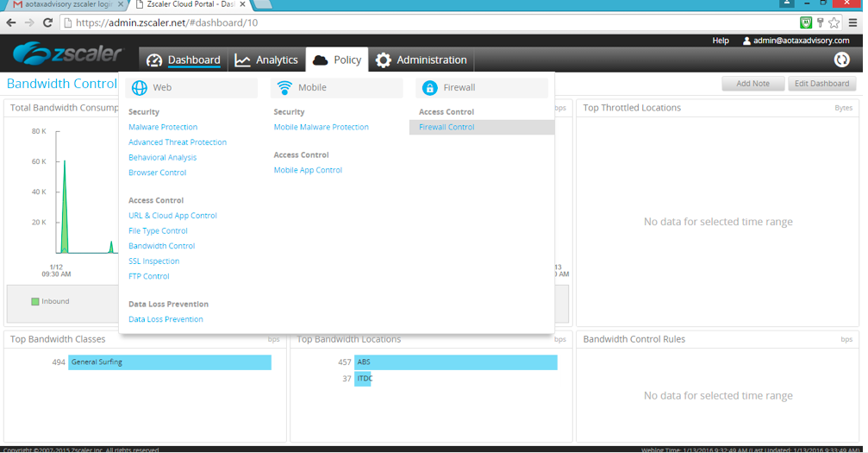Open Malware Protection policy
Viewport: 868px width, 453px height.
click(163, 127)
